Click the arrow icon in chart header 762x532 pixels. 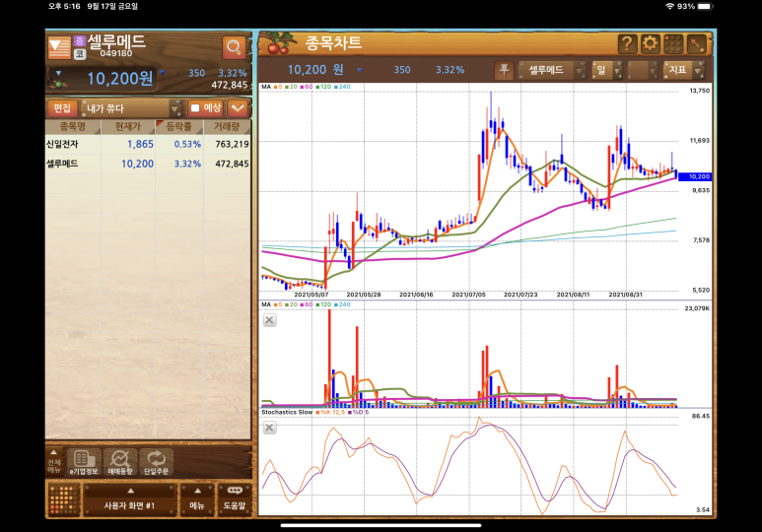(696, 44)
